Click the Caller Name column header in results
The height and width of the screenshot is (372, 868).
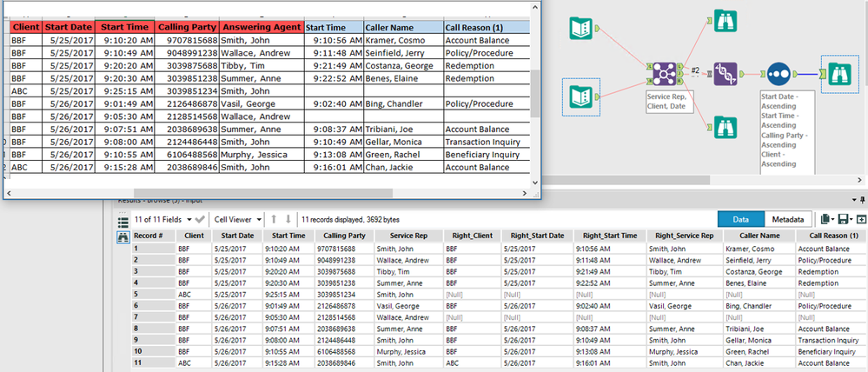(759, 236)
